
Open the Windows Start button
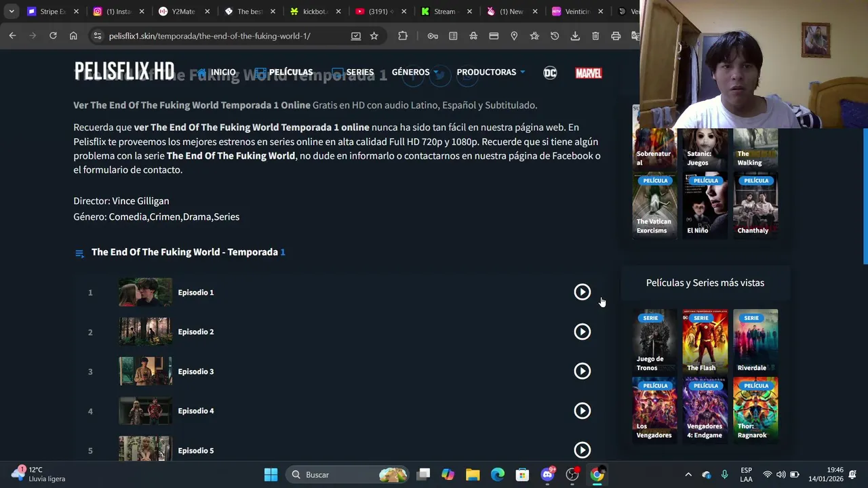coord(271,474)
